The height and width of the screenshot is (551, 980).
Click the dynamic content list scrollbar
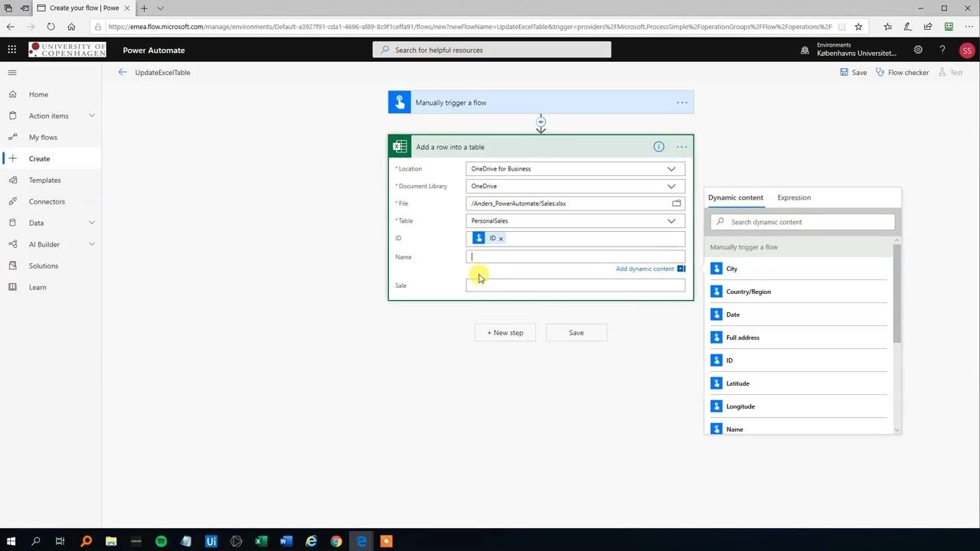(x=897, y=295)
